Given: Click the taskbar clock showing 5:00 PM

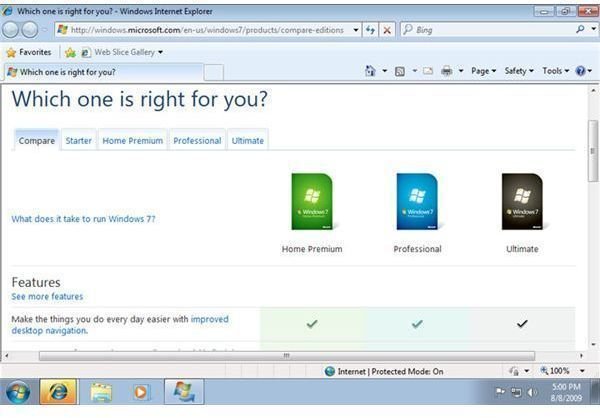Looking at the screenshot, I should (566, 392).
